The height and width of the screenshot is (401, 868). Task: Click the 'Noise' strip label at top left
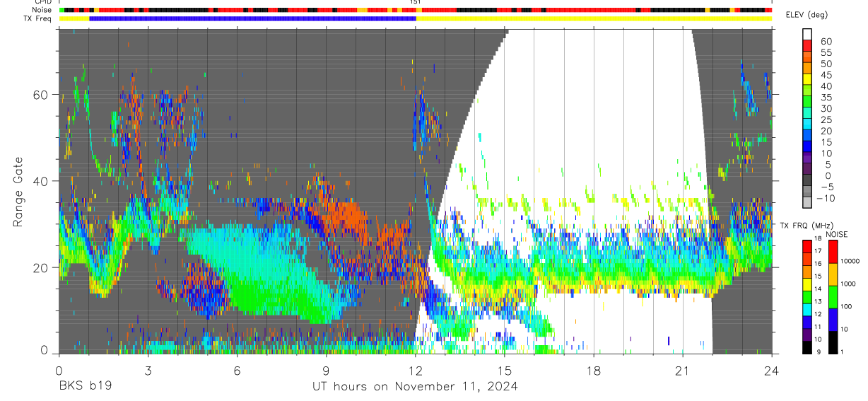point(40,10)
